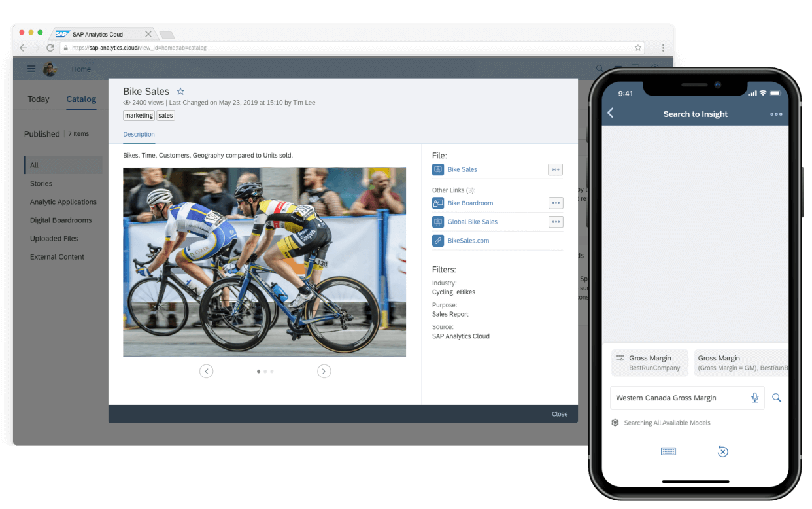Click the Home breadcrumb in the header
Screen dimensions: 812x509
81,69
